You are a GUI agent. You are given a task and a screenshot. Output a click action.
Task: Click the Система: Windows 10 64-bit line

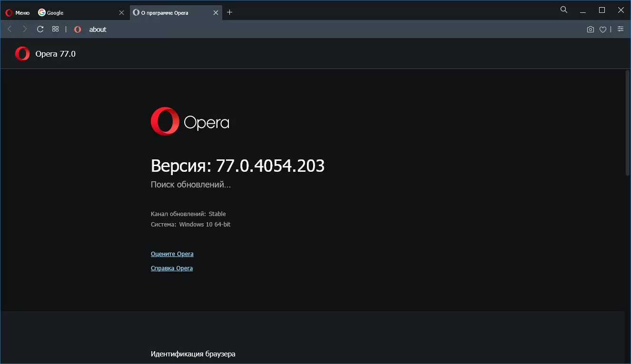coord(191,225)
